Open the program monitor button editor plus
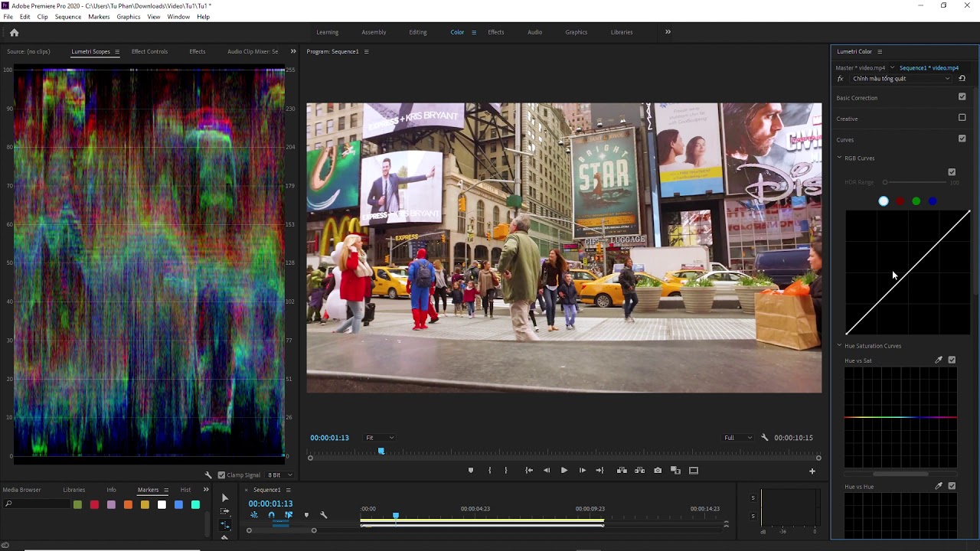 pyautogui.click(x=812, y=471)
